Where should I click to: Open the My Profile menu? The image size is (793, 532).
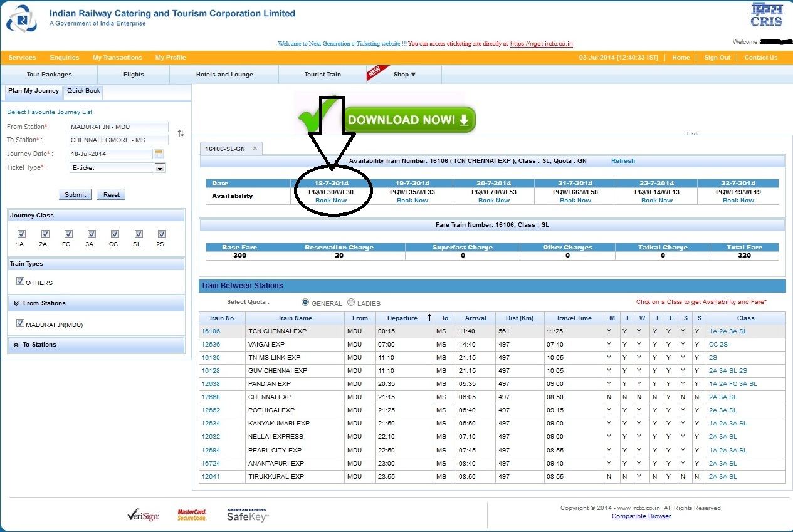pyautogui.click(x=171, y=58)
